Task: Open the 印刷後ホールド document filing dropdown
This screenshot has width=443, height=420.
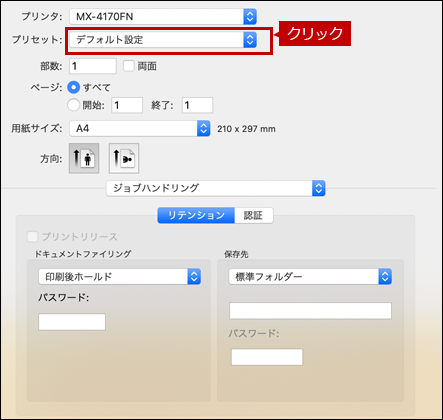Action: [119, 277]
